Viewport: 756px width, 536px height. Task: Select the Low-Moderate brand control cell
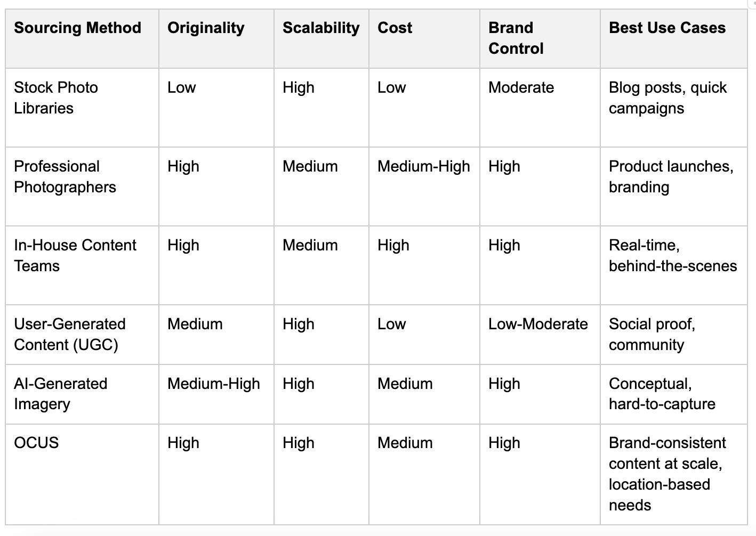[x=538, y=324]
